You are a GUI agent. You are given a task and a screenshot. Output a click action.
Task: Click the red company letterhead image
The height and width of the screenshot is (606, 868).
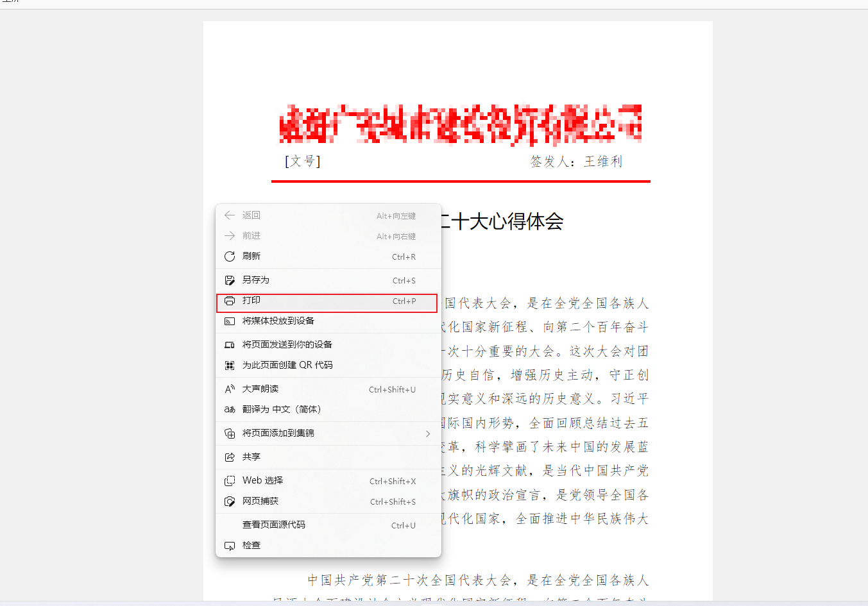click(x=459, y=123)
